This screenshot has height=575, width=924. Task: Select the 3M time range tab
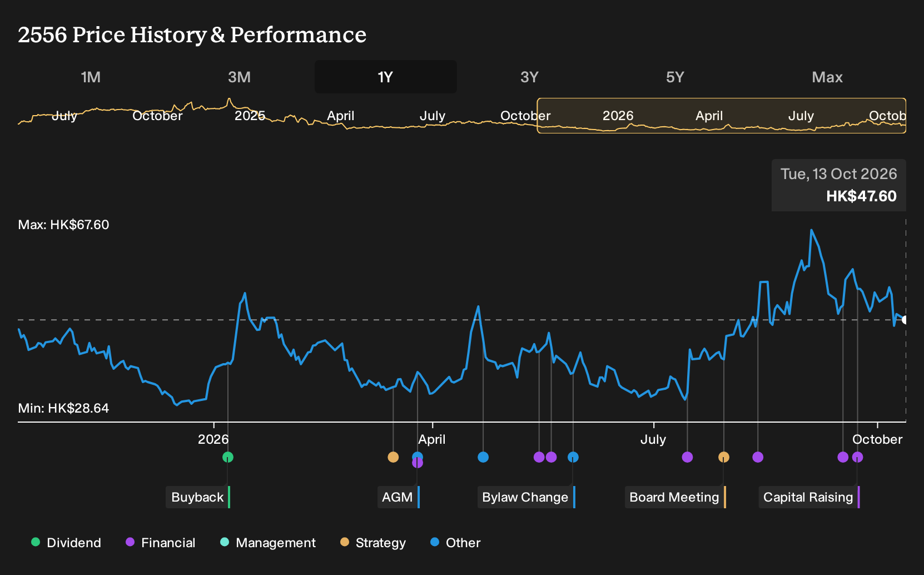[239, 77]
